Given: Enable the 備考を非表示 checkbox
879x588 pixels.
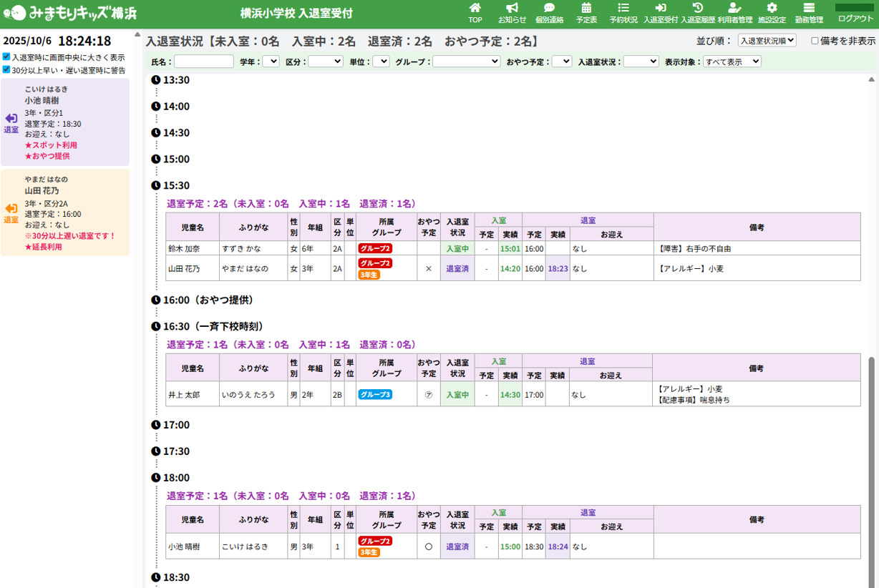Looking at the screenshot, I should pyautogui.click(x=815, y=41).
